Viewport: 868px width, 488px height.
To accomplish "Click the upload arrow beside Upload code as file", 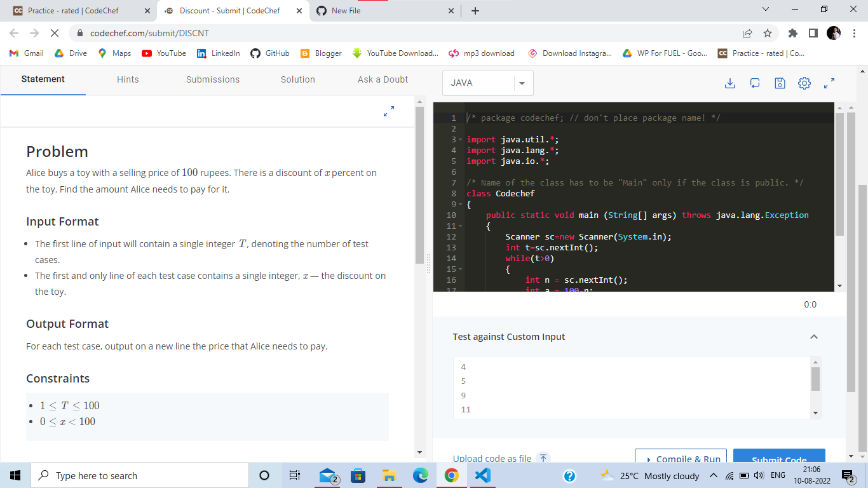I will 543,457.
